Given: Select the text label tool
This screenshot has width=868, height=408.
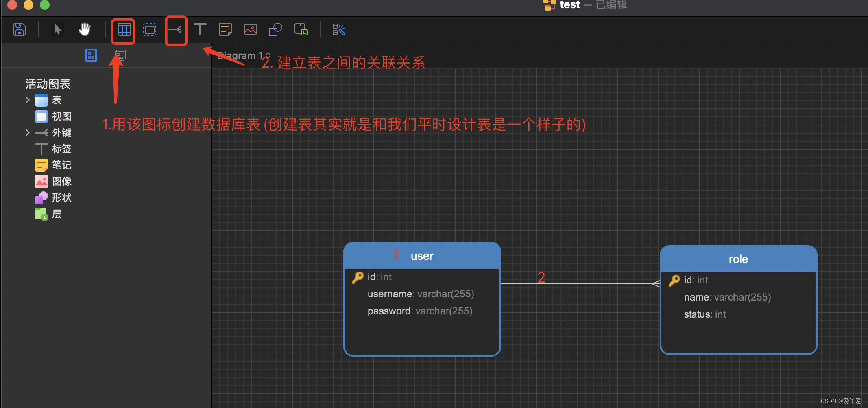Looking at the screenshot, I should 200,29.
